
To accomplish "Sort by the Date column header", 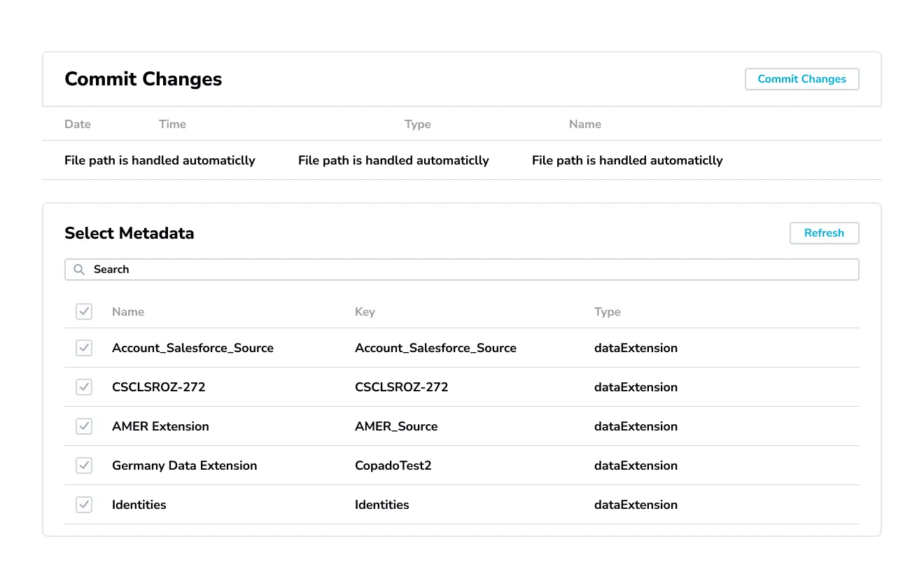I will click(77, 124).
